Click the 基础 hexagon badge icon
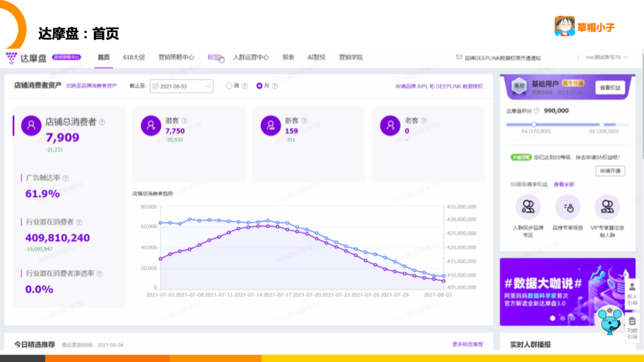 (x=519, y=86)
